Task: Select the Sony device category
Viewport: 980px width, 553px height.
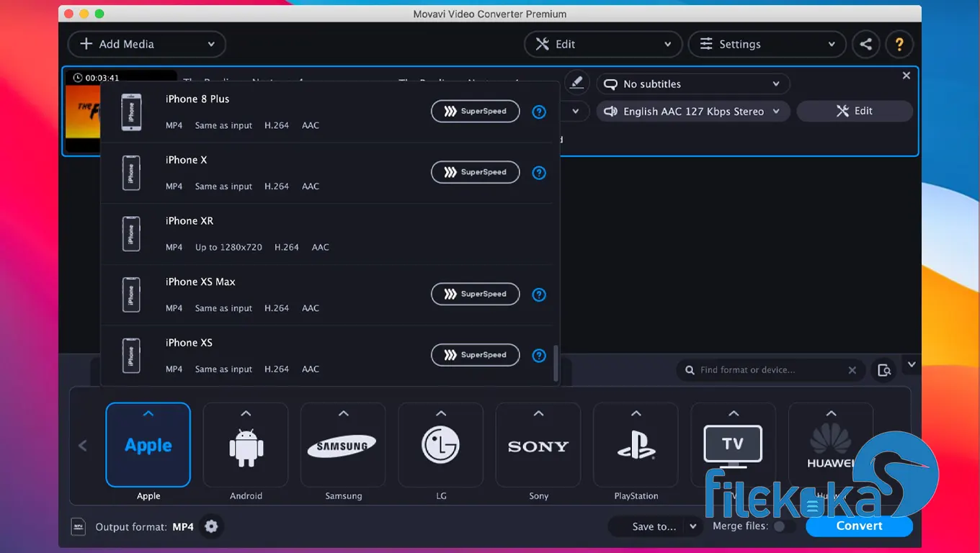Action: 538,445
